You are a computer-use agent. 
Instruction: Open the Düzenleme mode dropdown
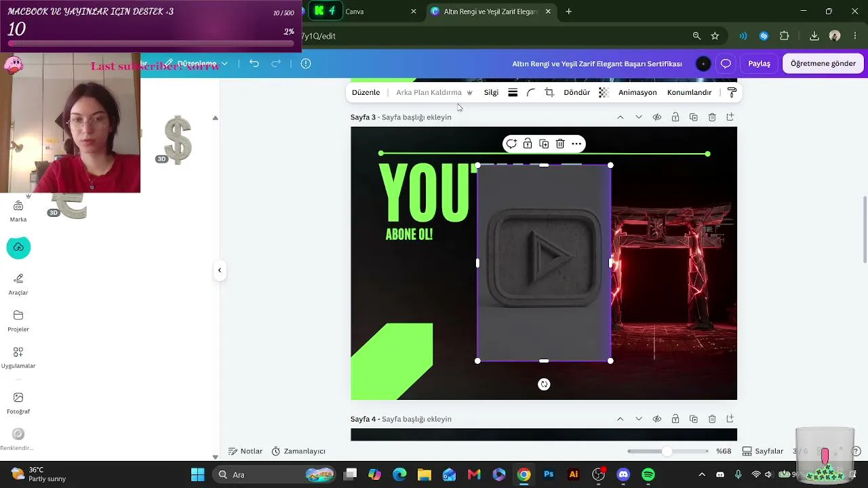point(196,63)
